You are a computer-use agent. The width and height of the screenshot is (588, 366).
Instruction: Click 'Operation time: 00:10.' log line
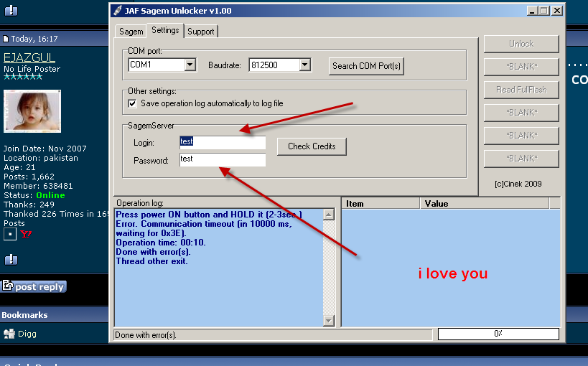click(161, 243)
